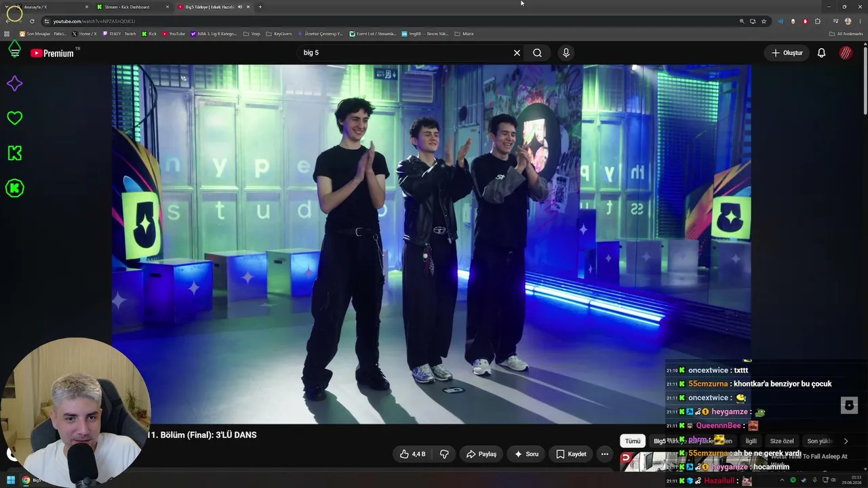Open the TEASY - Twitch bookmark
This screenshot has width=868, height=488.
pyautogui.click(x=119, y=34)
